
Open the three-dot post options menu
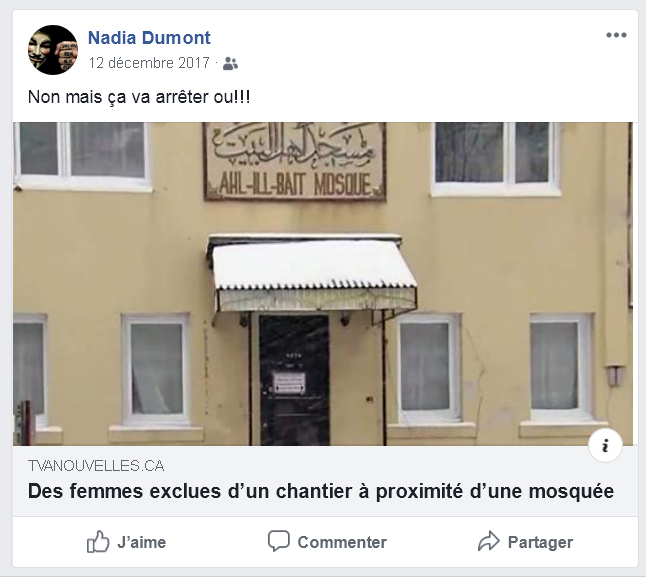(x=616, y=35)
